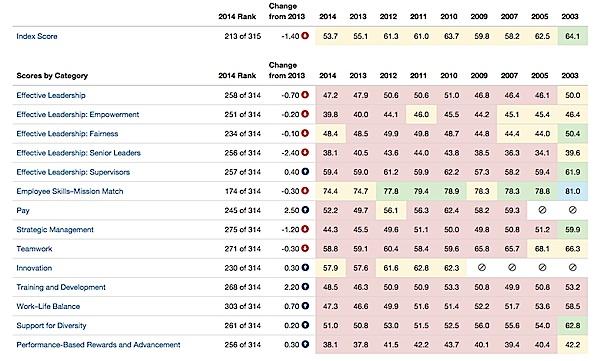This screenshot has height=361, width=600.
Task: Click red decrease icon for Senior Leaders
Action: (x=305, y=152)
